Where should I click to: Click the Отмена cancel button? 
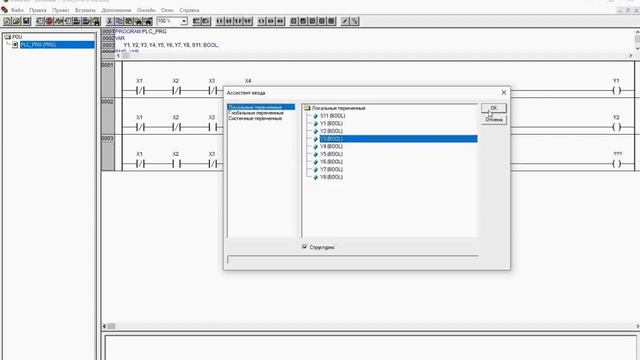click(x=493, y=120)
